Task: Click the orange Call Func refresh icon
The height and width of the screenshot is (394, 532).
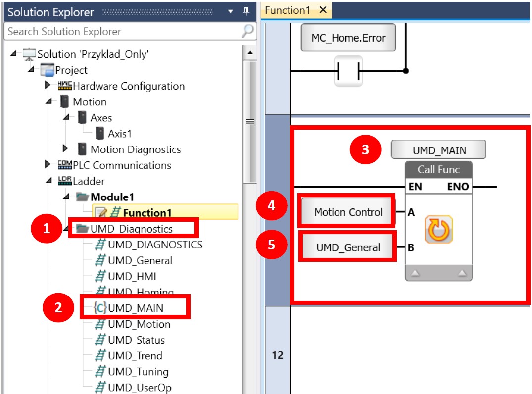Action: (x=438, y=229)
